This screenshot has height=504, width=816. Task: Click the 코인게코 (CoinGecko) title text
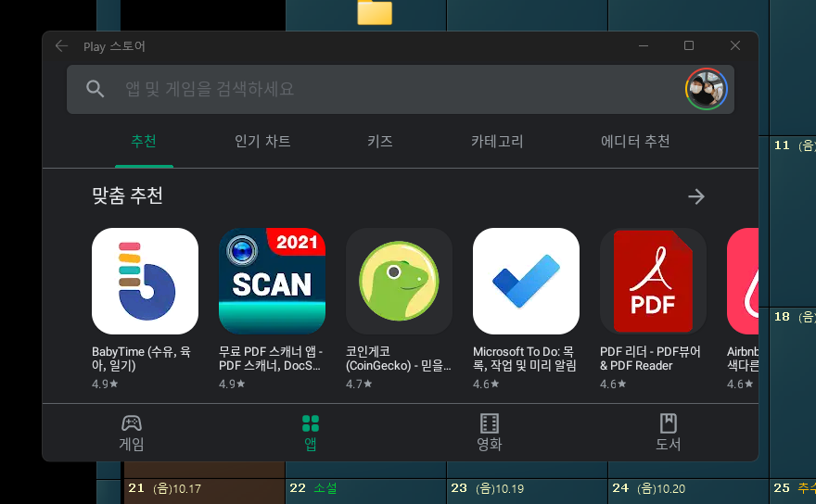(398, 359)
